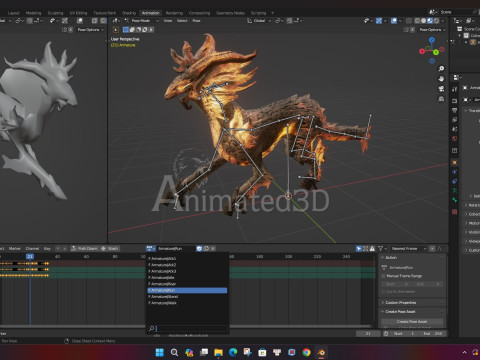Click the navigation gizmo Z axis
The image size is (480, 360).
click(x=432, y=40)
